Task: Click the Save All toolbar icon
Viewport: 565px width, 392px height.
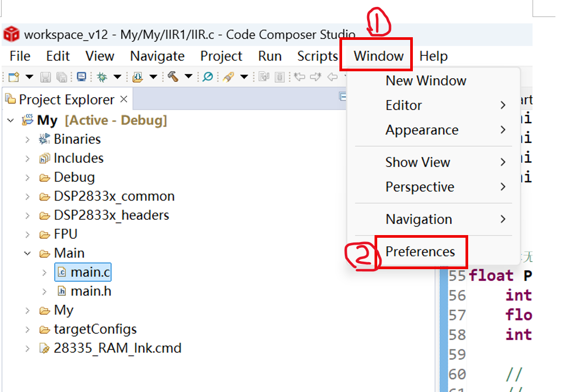Action: coord(62,77)
